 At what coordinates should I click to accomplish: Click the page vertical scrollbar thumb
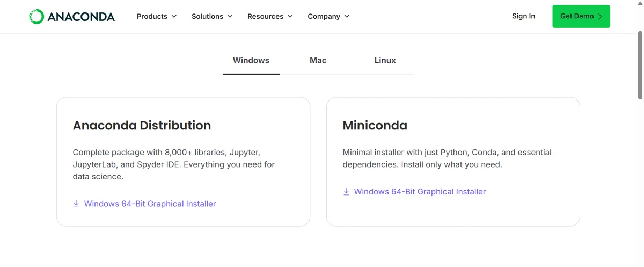coord(640,66)
